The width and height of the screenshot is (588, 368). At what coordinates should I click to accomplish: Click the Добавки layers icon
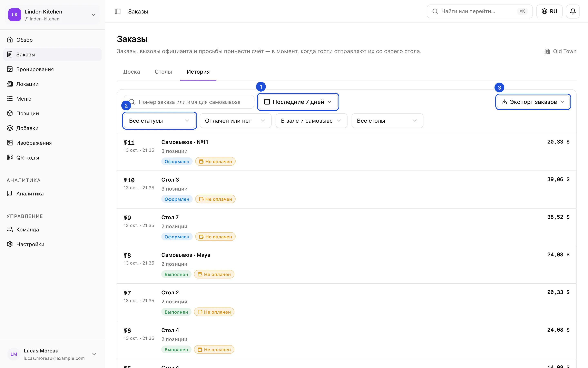10,128
